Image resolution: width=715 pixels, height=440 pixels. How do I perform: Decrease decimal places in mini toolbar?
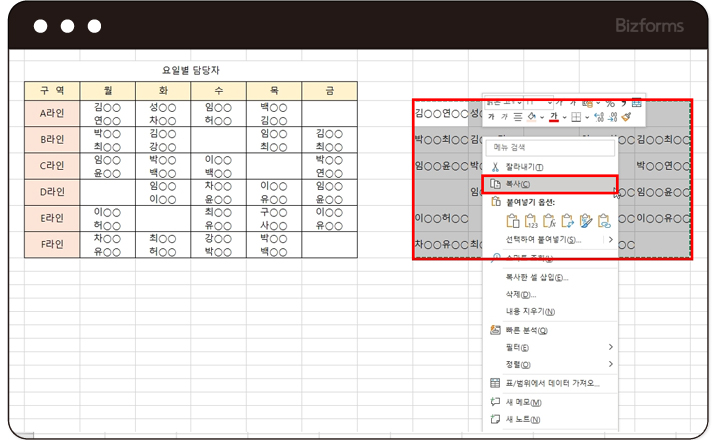coord(612,117)
